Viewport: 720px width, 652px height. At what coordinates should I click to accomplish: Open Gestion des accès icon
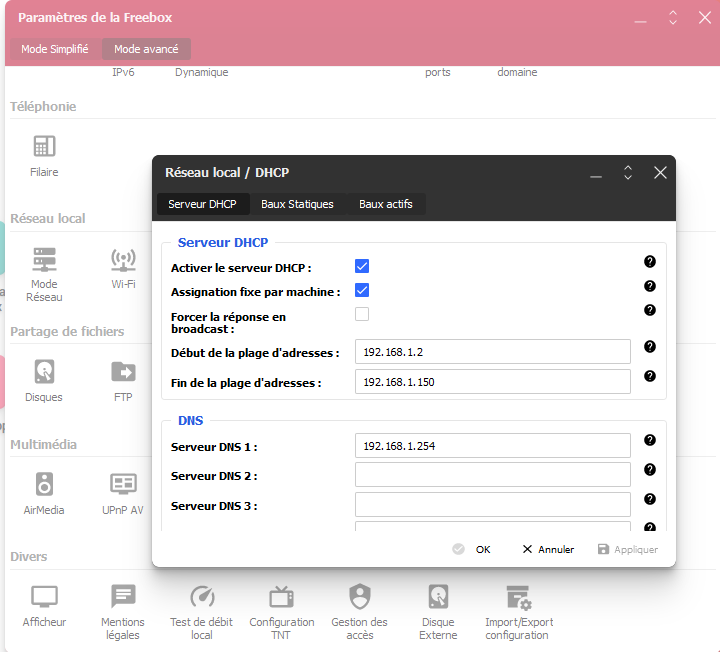point(360,596)
